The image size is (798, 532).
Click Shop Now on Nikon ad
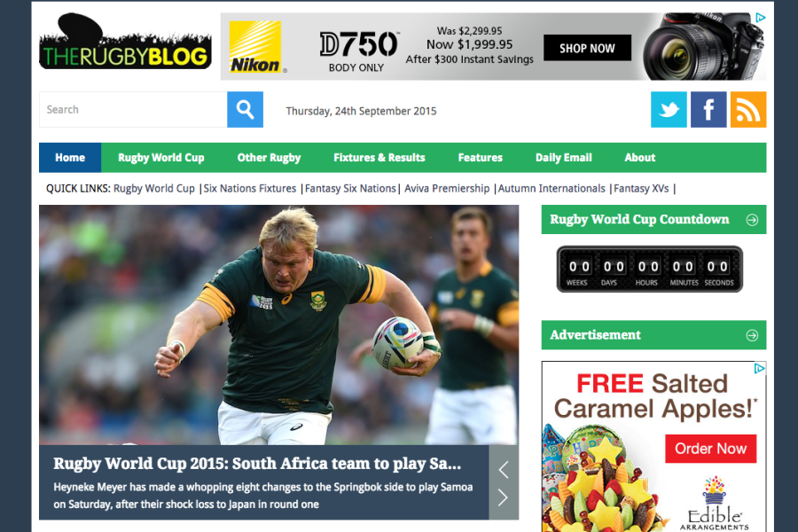pos(587,48)
